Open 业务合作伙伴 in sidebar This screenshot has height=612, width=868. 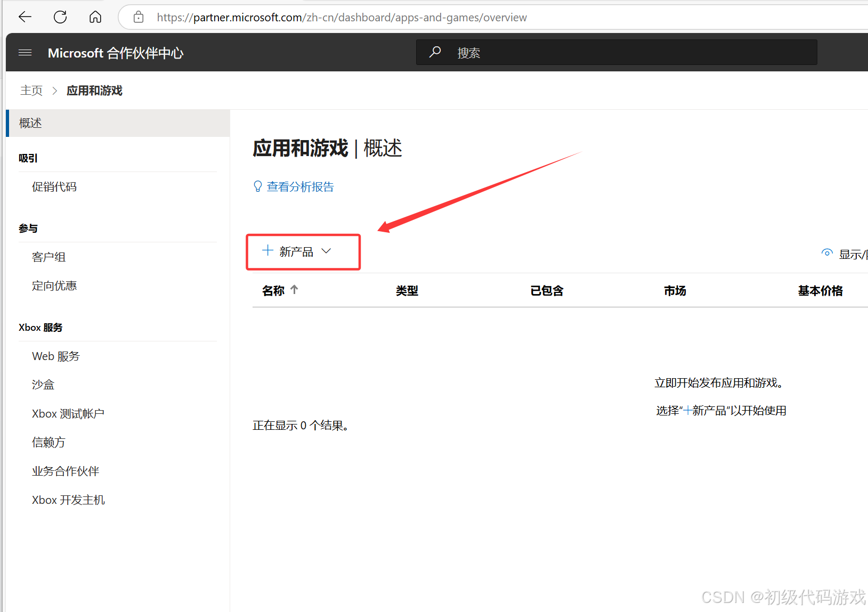click(66, 471)
